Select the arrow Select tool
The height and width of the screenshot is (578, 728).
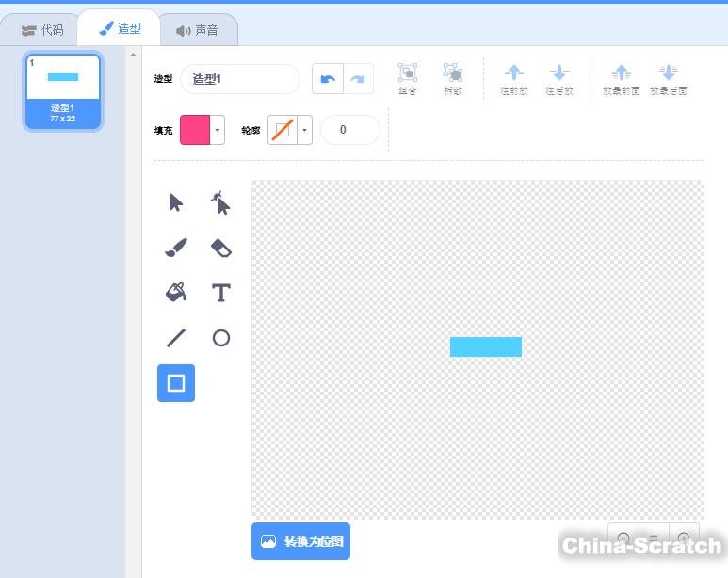(176, 202)
